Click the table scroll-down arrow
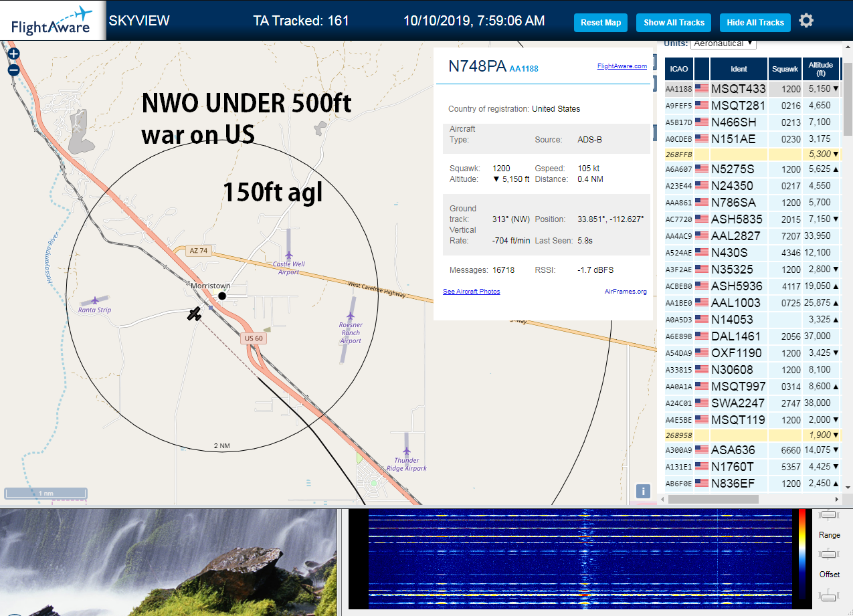 point(848,487)
